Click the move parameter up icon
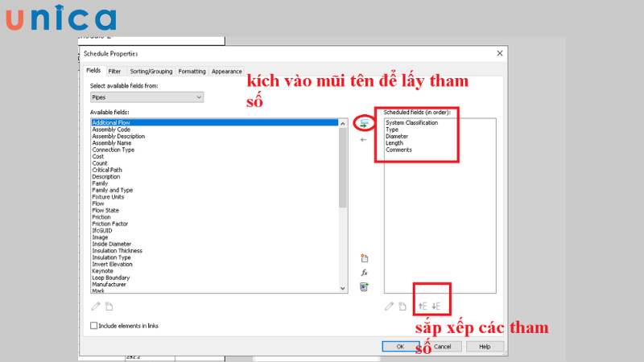Screen dimensions: 644x362 coord(423,306)
